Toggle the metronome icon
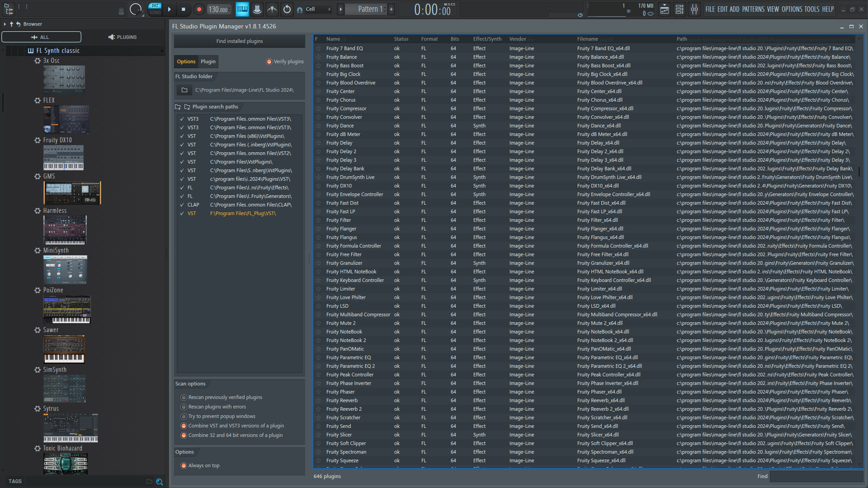This screenshot has height=488, width=868. 257,9
